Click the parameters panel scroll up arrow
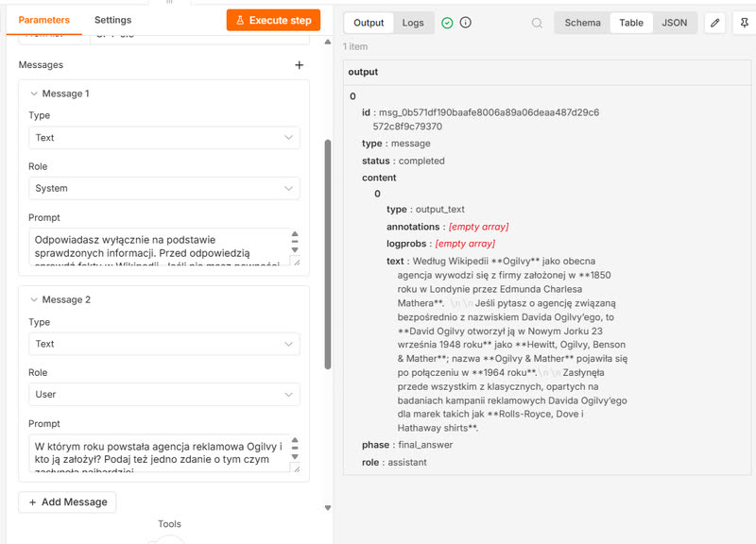 [328, 42]
